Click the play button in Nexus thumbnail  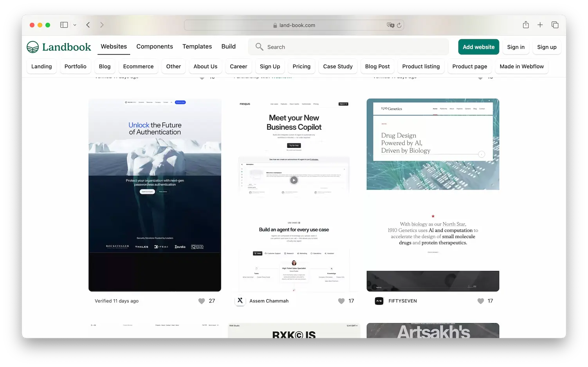click(294, 180)
